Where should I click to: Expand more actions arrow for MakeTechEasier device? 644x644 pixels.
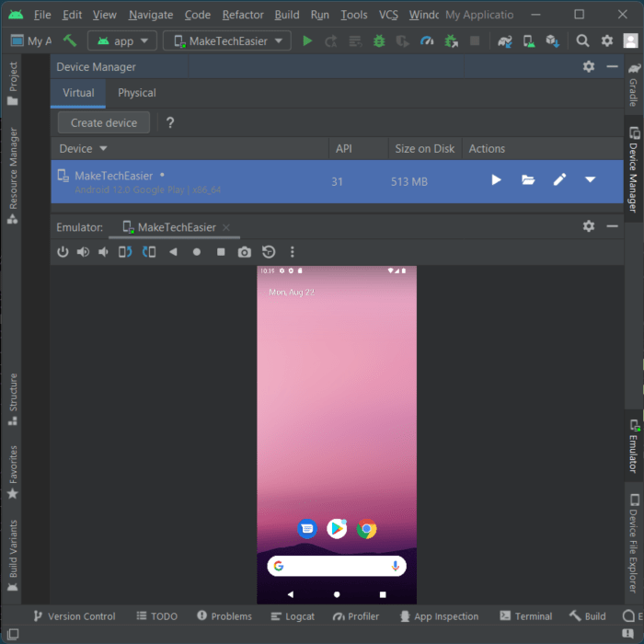point(591,179)
